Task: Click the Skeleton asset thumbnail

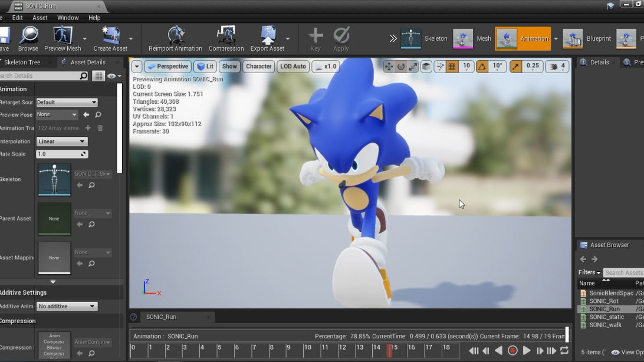Action: (54, 179)
